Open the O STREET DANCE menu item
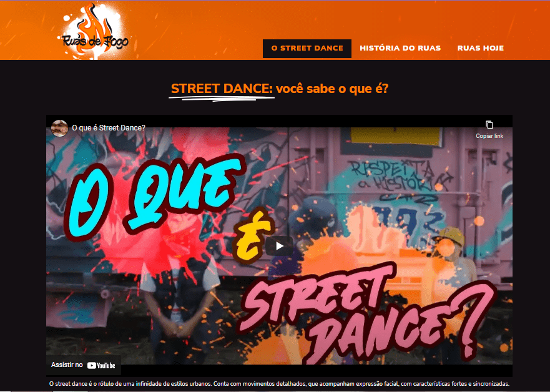Screen dimensions: 550x392 307,49
